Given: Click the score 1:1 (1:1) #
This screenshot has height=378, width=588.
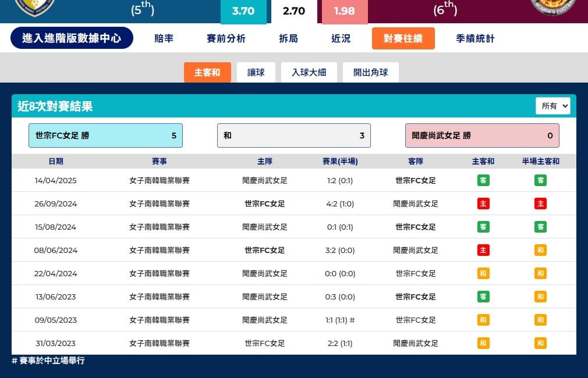Looking at the screenshot, I should pyautogui.click(x=340, y=320).
